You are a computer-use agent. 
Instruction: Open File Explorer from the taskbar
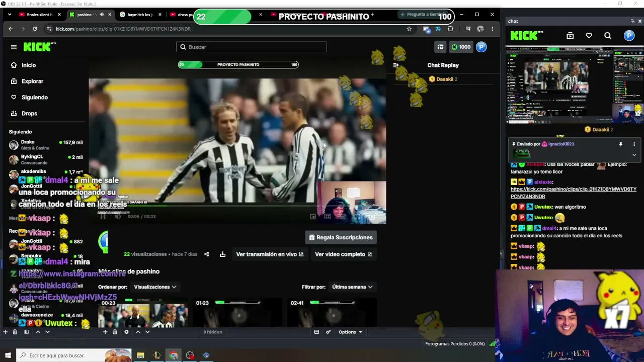click(x=140, y=355)
